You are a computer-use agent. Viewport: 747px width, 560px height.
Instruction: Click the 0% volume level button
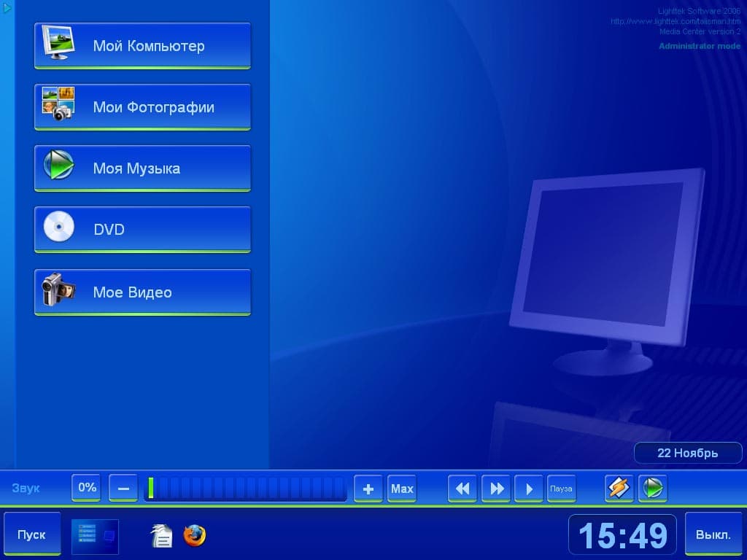tap(86, 488)
